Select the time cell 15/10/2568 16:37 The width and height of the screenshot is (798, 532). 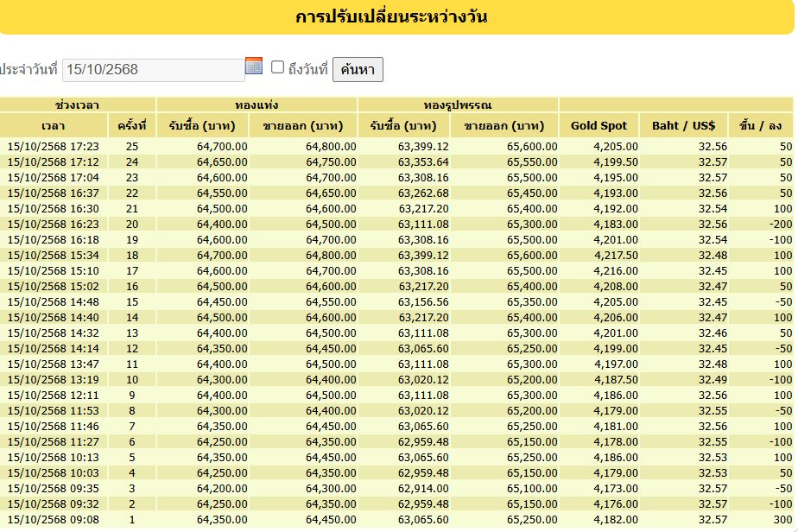pyautogui.click(x=54, y=193)
